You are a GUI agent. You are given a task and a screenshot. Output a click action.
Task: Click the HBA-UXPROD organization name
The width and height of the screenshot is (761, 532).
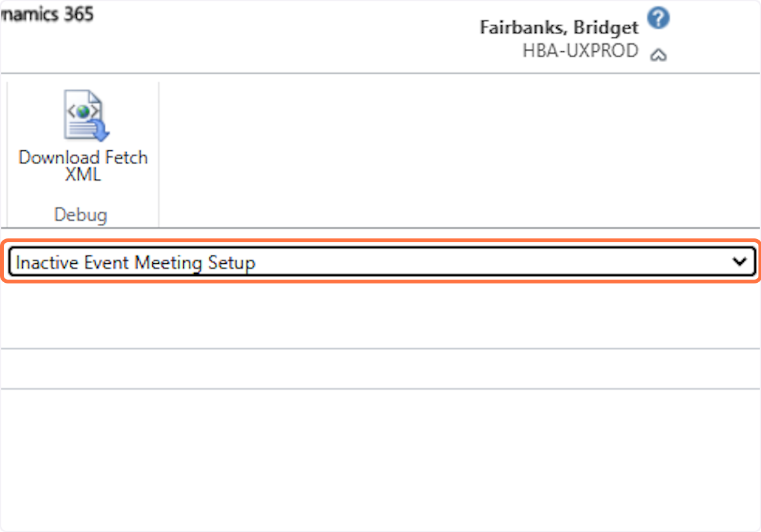click(x=580, y=51)
